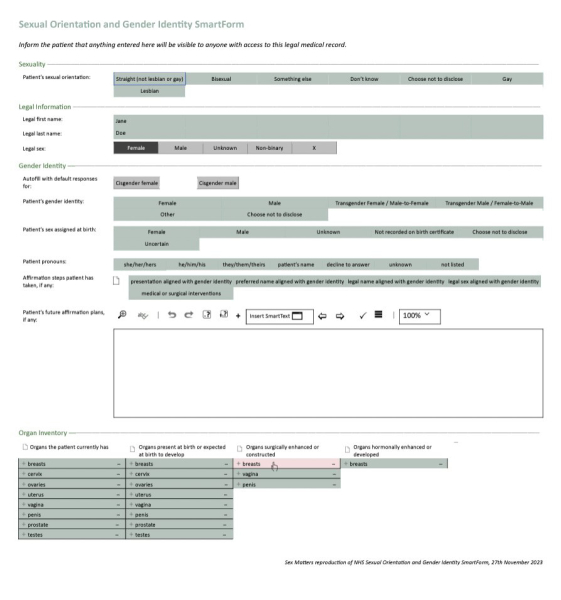561x600 pixels.
Task: Click the checkmark icon in toolbar
Action: (363, 315)
